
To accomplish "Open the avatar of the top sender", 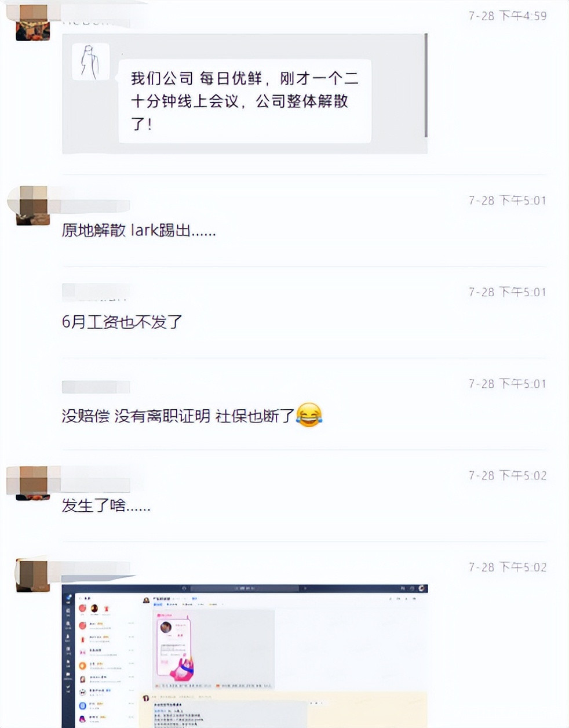I will [x=33, y=23].
